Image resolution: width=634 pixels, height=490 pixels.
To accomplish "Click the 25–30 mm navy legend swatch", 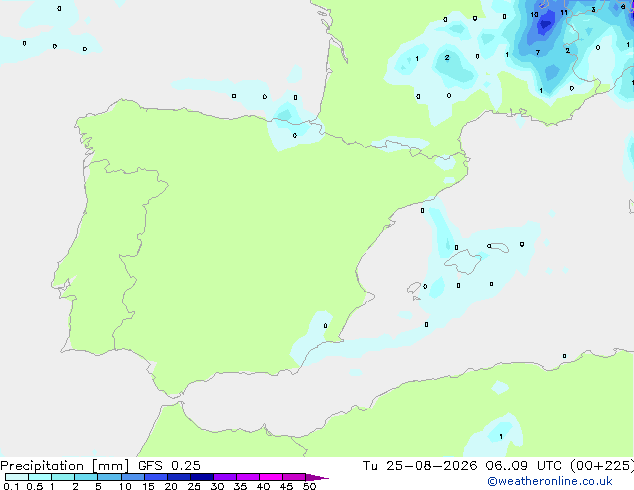I will pyautogui.click(x=202, y=477).
